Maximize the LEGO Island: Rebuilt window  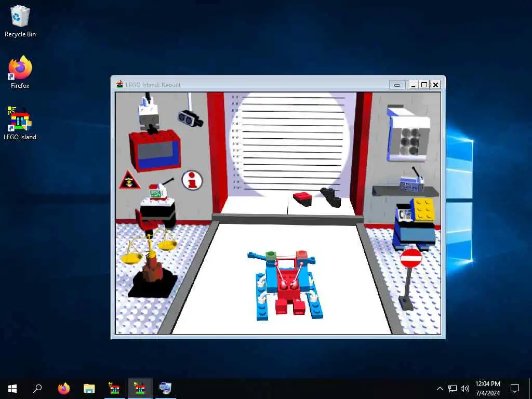pyautogui.click(x=424, y=85)
